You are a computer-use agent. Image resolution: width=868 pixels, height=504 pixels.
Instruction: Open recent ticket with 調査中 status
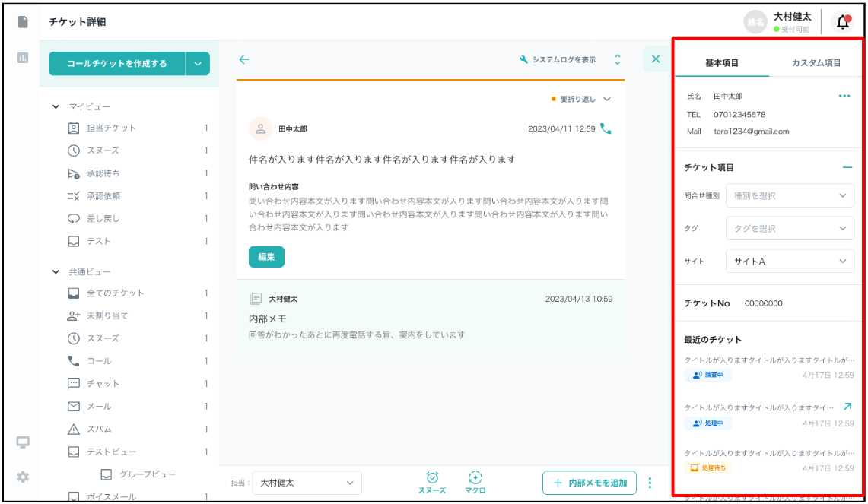tap(769, 367)
